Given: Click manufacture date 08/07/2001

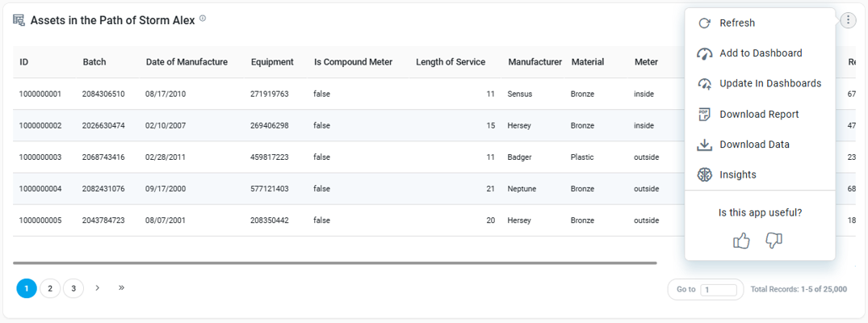Looking at the screenshot, I should [x=166, y=220].
